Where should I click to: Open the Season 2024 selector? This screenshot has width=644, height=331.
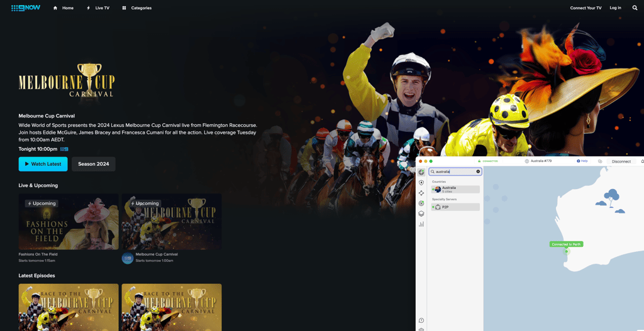coord(94,164)
